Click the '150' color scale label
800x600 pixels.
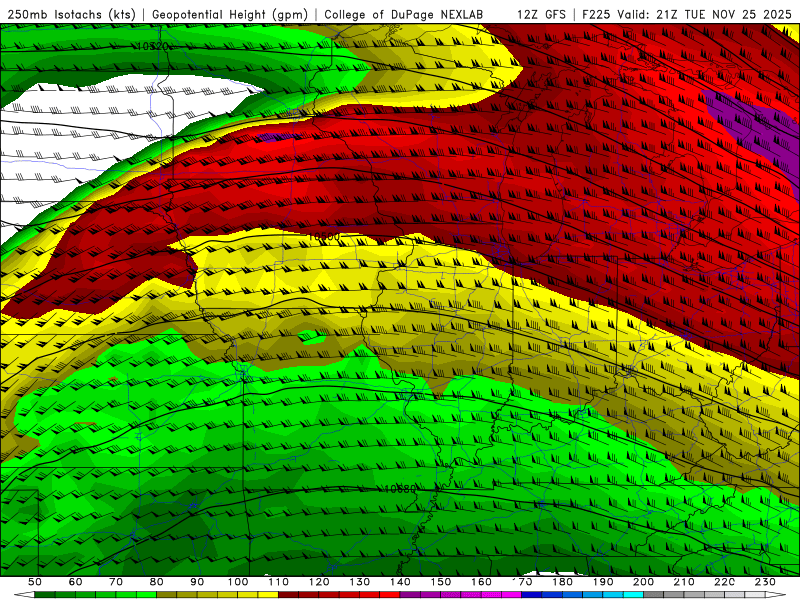(x=441, y=582)
